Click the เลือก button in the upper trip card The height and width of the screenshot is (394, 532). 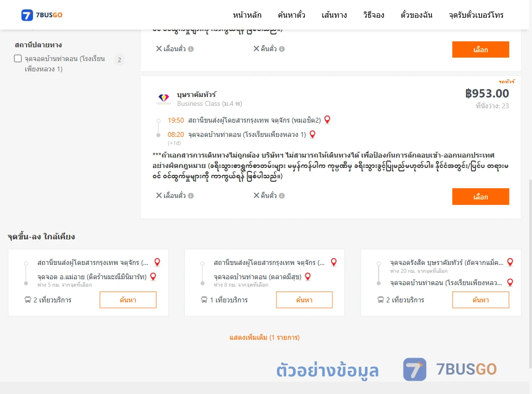point(480,50)
